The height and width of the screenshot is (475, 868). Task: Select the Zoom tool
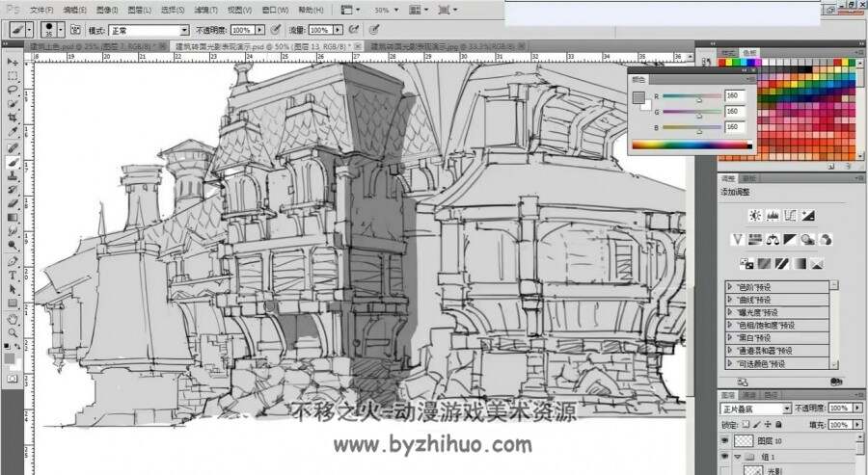pos(13,333)
